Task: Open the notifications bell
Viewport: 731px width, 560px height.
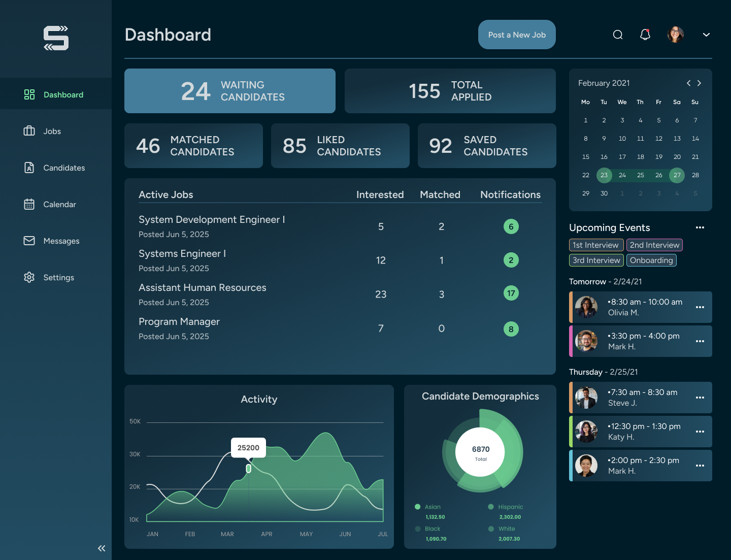Action: (645, 35)
